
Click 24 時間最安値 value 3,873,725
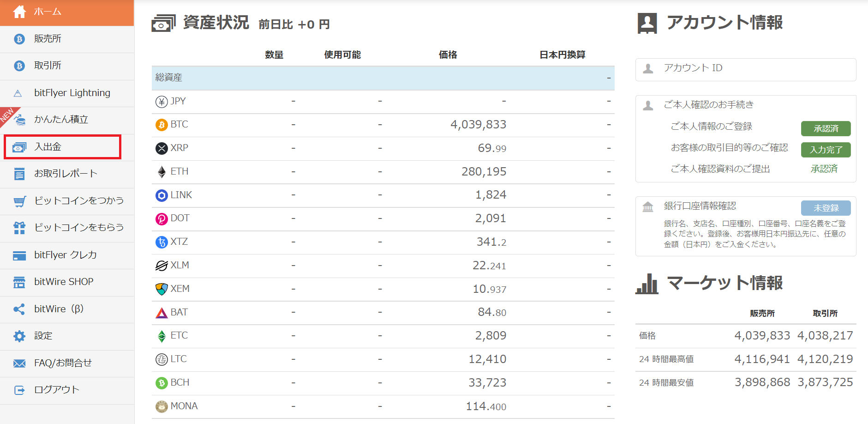tap(825, 382)
